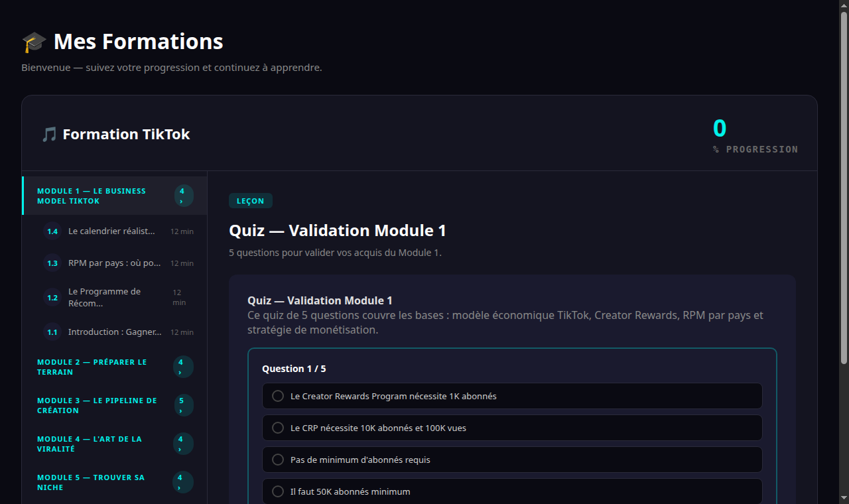Collapse Module 1 — Le Business Model TikTok
This screenshot has width=849, height=504.
click(x=115, y=196)
